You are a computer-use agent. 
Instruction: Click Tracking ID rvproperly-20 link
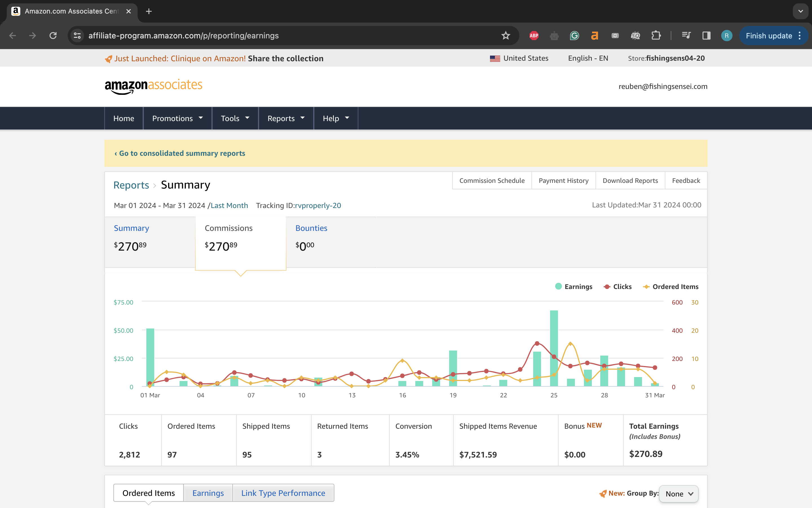318,205
